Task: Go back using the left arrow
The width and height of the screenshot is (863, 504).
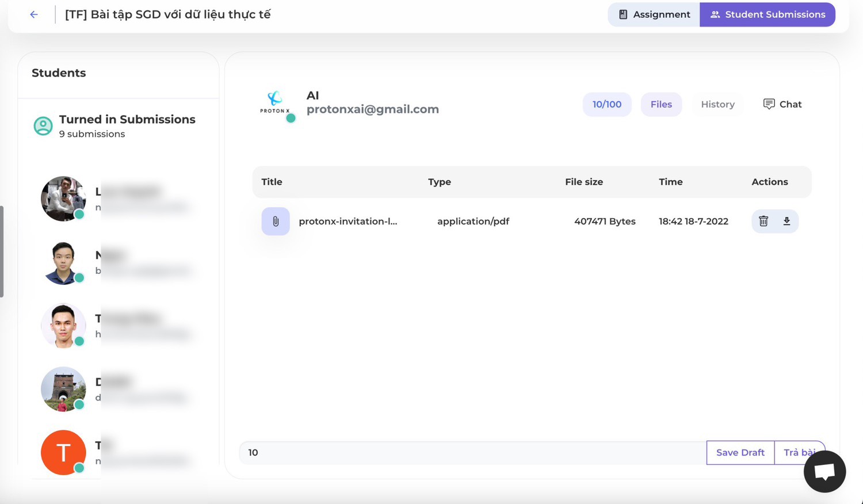Action: pyautogui.click(x=34, y=14)
